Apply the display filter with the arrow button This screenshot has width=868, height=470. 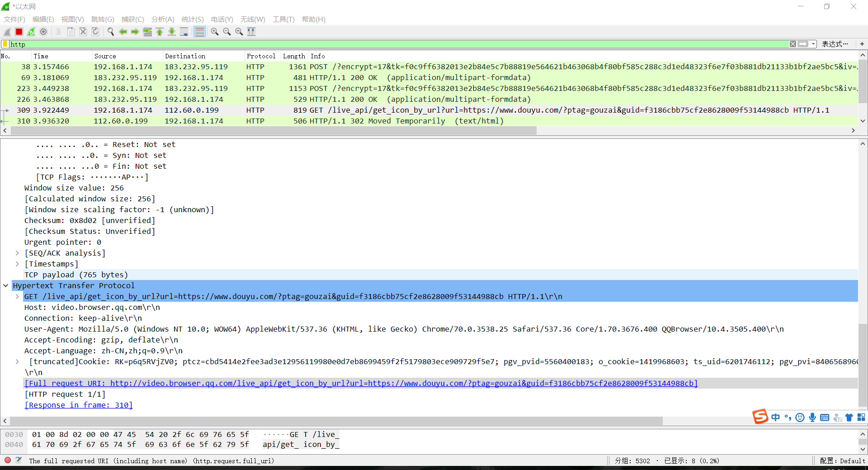point(803,44)
